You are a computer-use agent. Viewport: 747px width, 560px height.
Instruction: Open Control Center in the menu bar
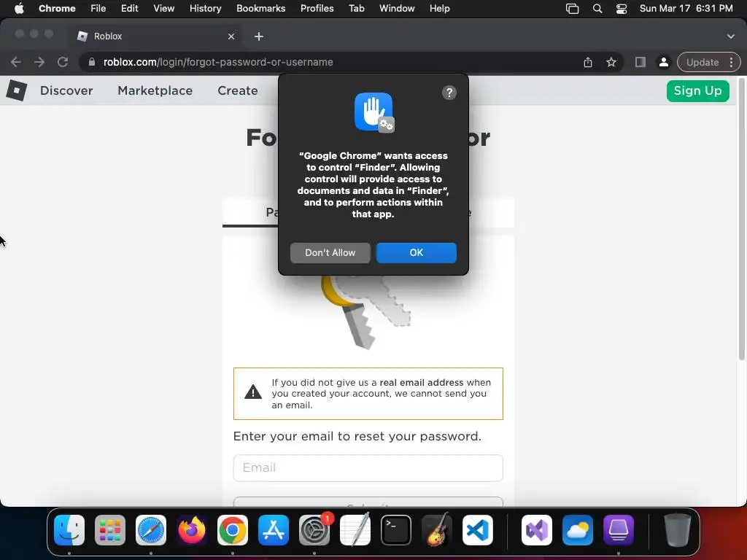click(x=622, y=8)
